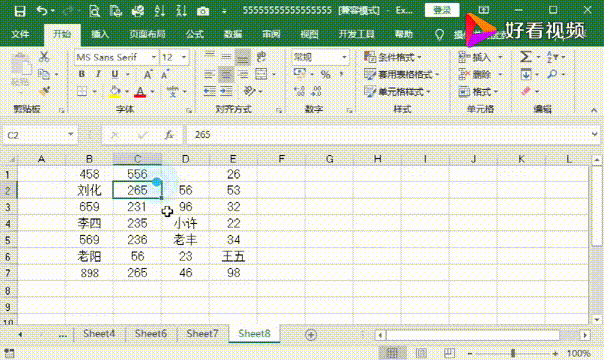
Task: Increase font size with larger A icon
Action: (x=148, y=74)
